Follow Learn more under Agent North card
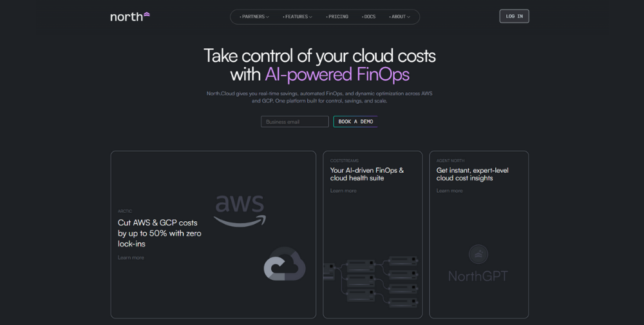Viewport: 644px width, 325px height. tap(450, 191)
